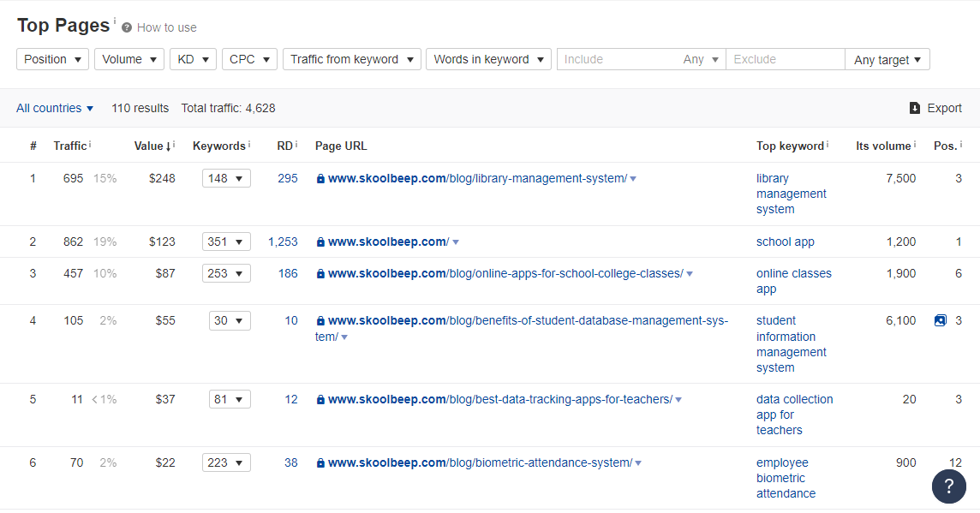The height and width of the screenshot is (513, 980).
Task: Expand the 148 keywords dropdown in row 1
Action: (226, 178)
